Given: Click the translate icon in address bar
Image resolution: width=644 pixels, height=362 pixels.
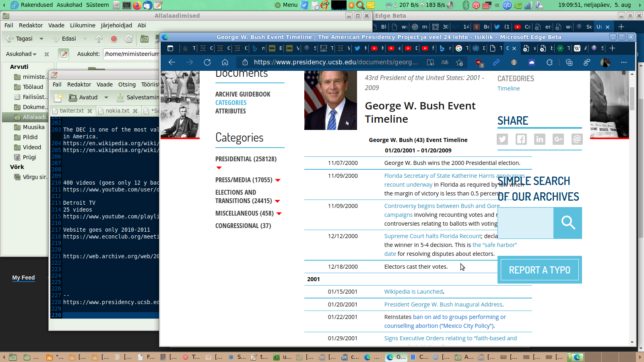Looking at the screenshot, I should [445, 62].
